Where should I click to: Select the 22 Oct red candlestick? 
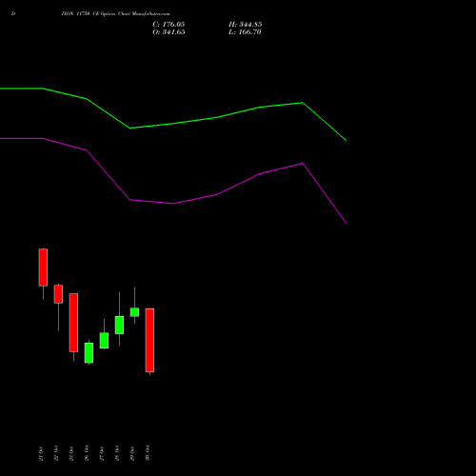pos(58,294)
